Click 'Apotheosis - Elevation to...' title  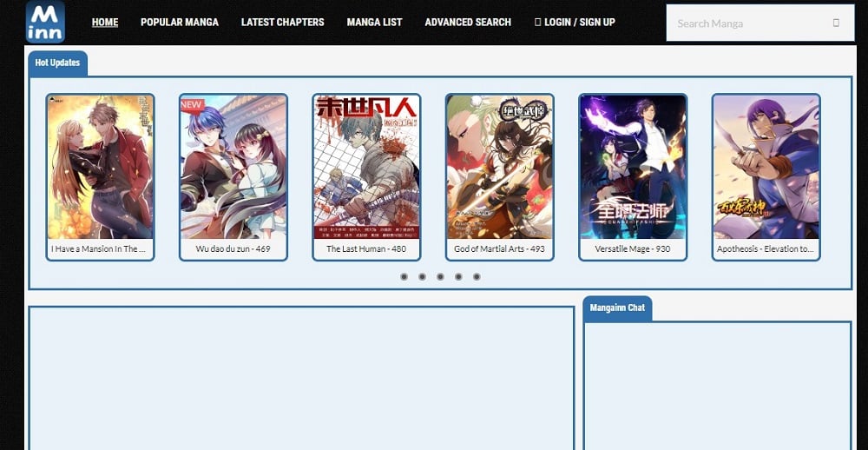click(766, 248)
